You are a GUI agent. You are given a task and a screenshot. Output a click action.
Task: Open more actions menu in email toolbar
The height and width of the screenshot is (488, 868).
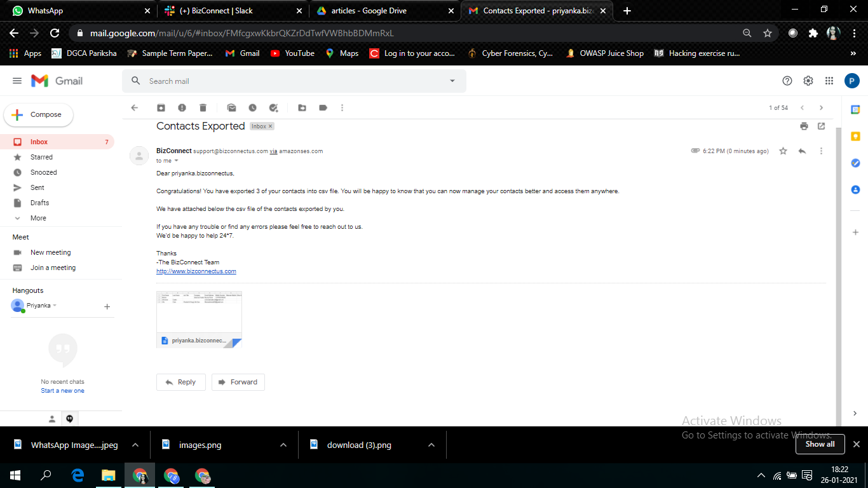(x=342, y=108)
